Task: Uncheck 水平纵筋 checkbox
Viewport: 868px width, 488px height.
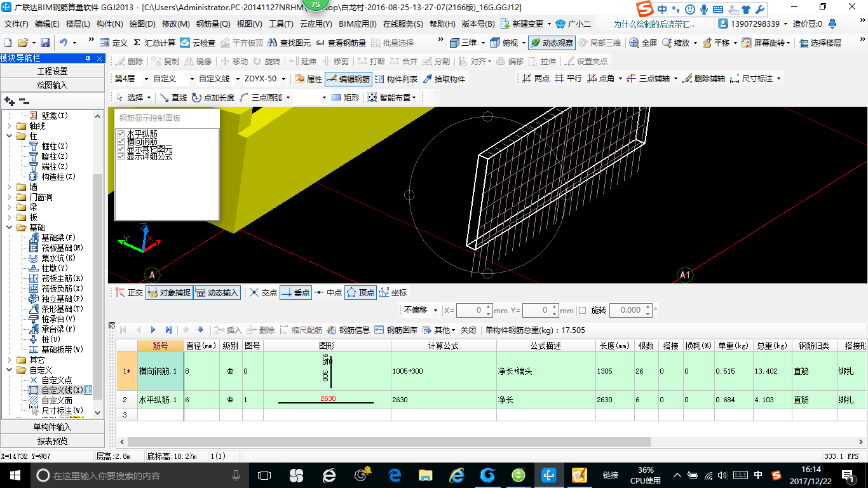Action: pyautogui.click(x=121, y=133)
